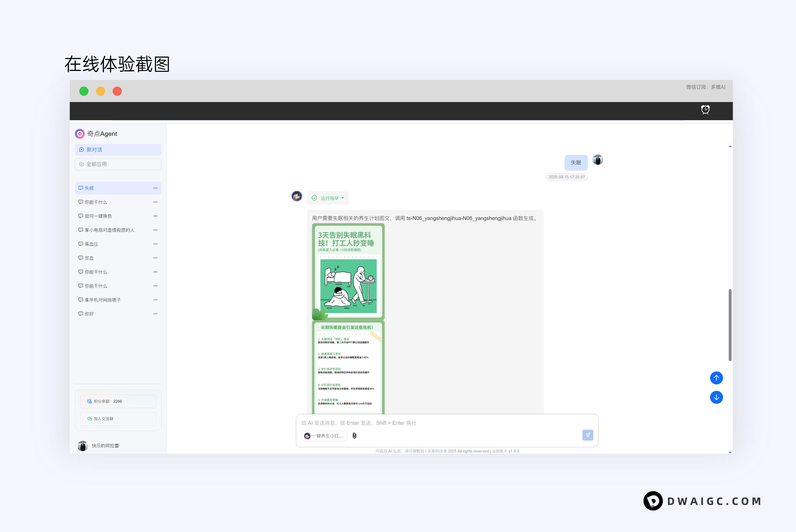Click the blue scroll-down arrow button
This screenshot has height=532, width=796.
pyautogui.click(x=717, y=397)
